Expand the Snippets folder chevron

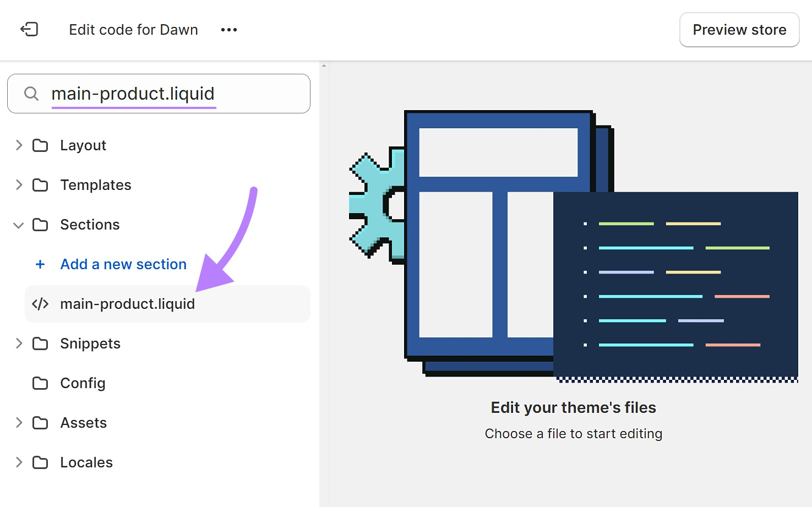click(19, 344)
